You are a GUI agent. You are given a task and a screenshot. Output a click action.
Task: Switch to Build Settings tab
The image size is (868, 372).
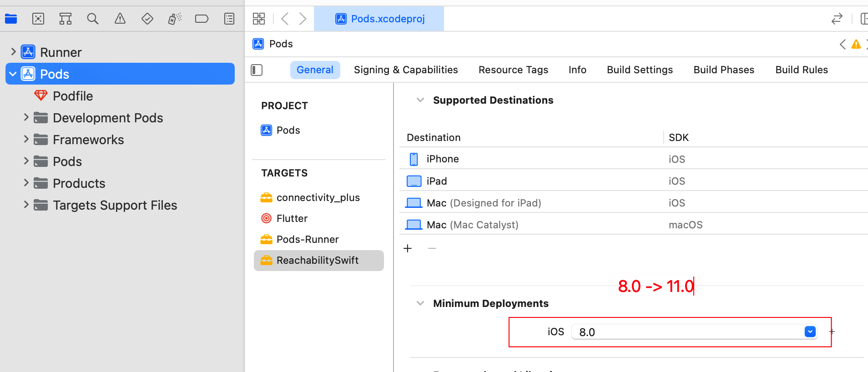(x=640, y=70)
